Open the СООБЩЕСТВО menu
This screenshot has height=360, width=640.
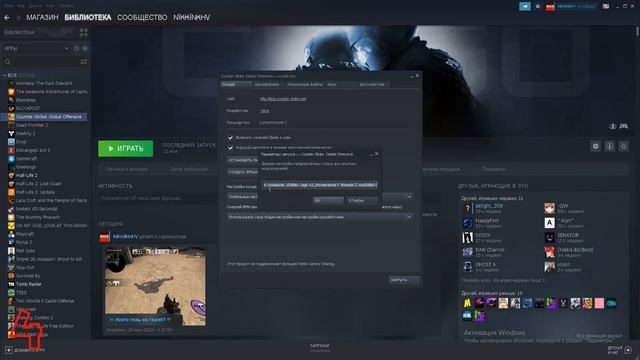tap(142, 18)
